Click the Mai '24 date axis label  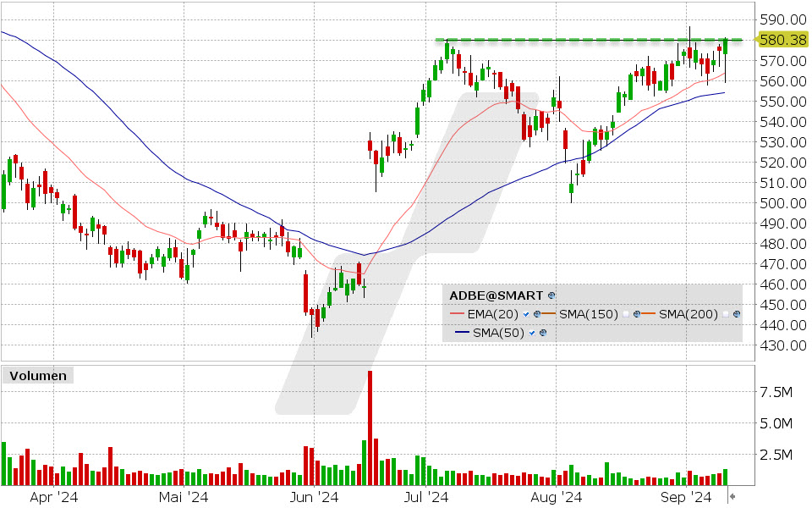coord(184,498)
